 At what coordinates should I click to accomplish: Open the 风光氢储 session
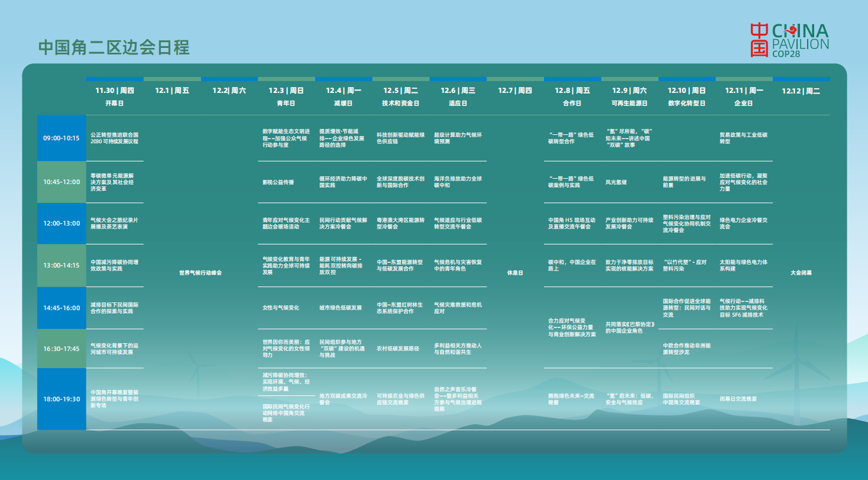click(x=616, y=182)
